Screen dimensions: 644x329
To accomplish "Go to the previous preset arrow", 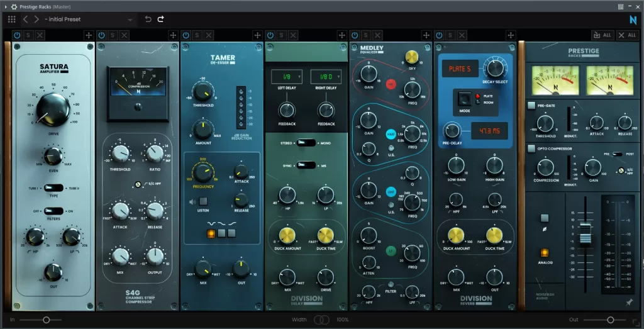I will point(25,20).
